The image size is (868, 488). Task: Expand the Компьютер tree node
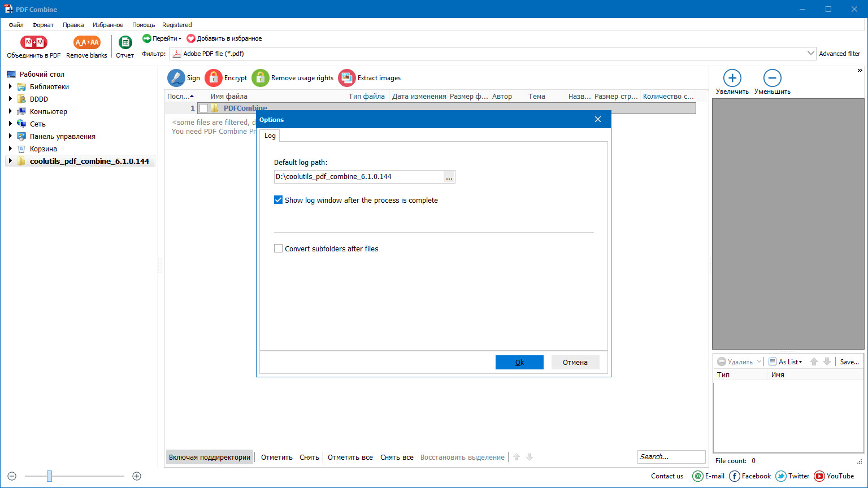pyautogui.click(x=10, y=111)
